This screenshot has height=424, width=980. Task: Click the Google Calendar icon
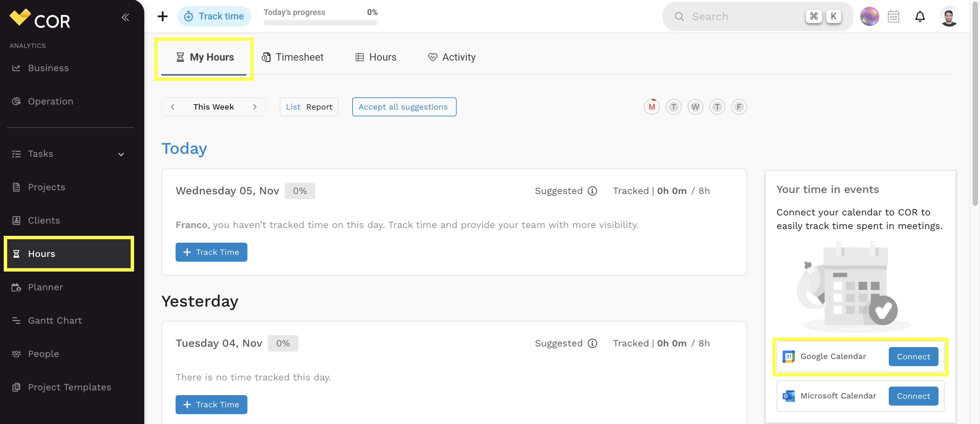(x=788, y=357)
